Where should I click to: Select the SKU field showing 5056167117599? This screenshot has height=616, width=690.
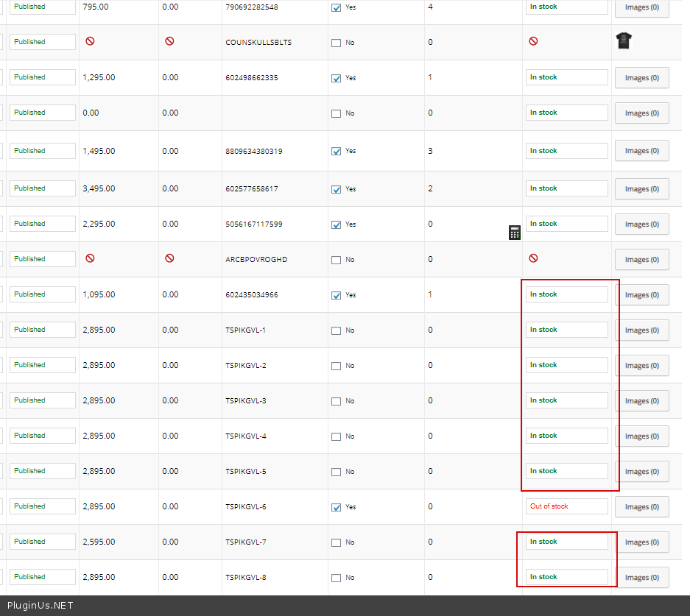[253, 224]
